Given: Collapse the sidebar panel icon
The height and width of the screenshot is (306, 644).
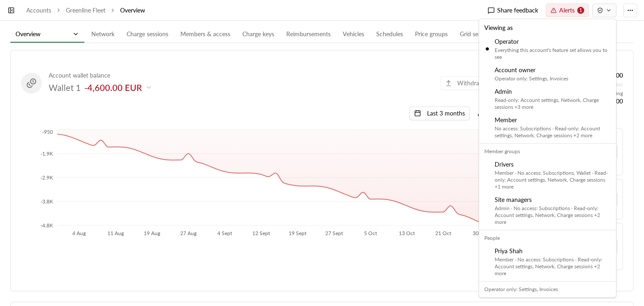Looking at the screenshot, I should click(x=11, y=10).
